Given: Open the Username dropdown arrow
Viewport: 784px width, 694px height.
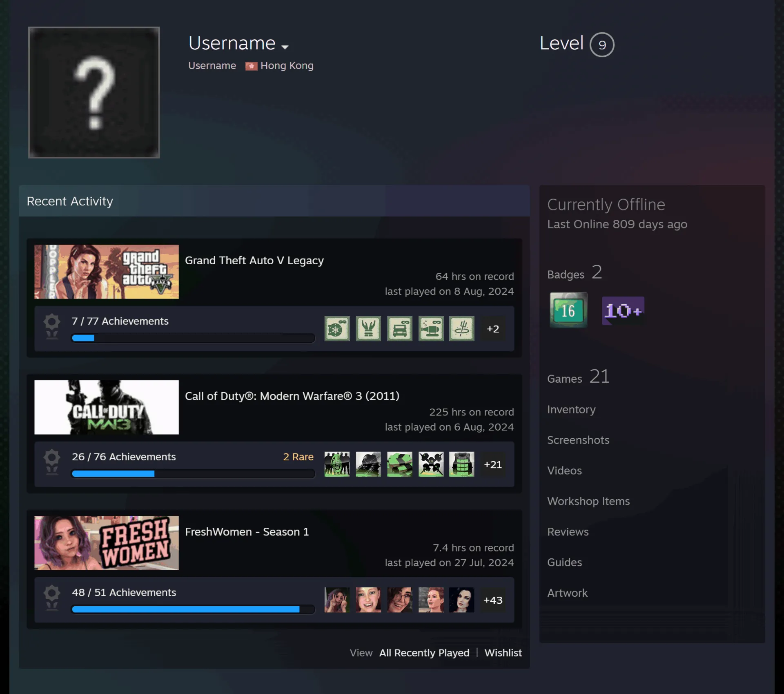Looking at the screenshot, I should [x=285, y=47].
